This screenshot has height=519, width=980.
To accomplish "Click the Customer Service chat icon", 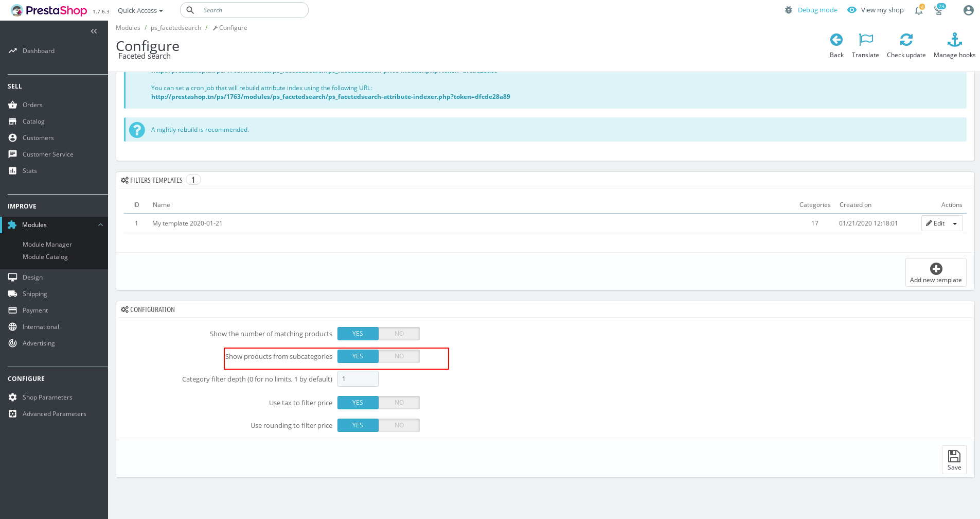I will [x=13, y=154].
